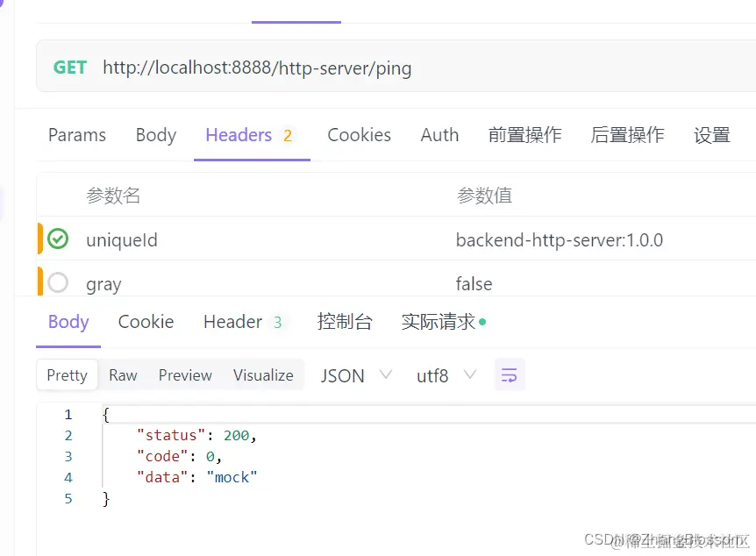The image size is (756, 556).
Task: Switch to Preview response view
Action: point(184,374)
